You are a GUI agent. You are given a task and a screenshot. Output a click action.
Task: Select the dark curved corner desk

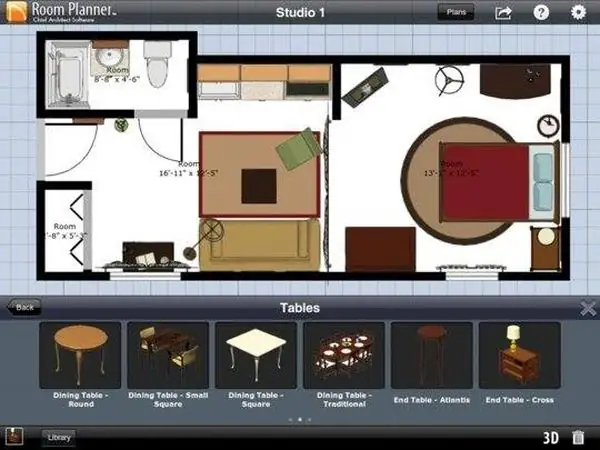tap(515, 82)
